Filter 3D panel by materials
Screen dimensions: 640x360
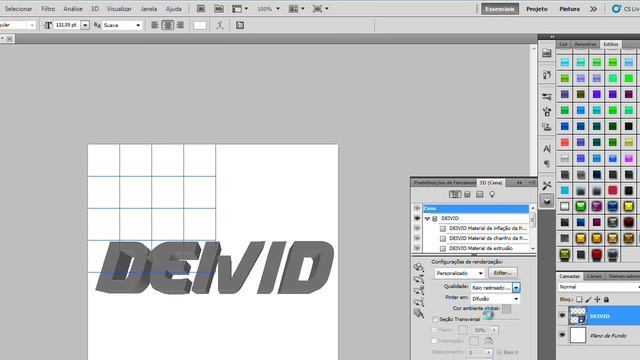480,195
